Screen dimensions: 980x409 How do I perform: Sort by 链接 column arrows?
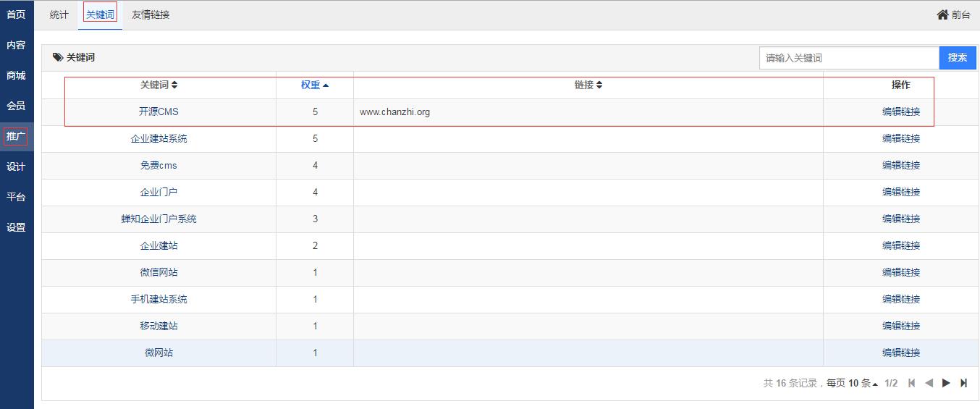pos(599,85)
